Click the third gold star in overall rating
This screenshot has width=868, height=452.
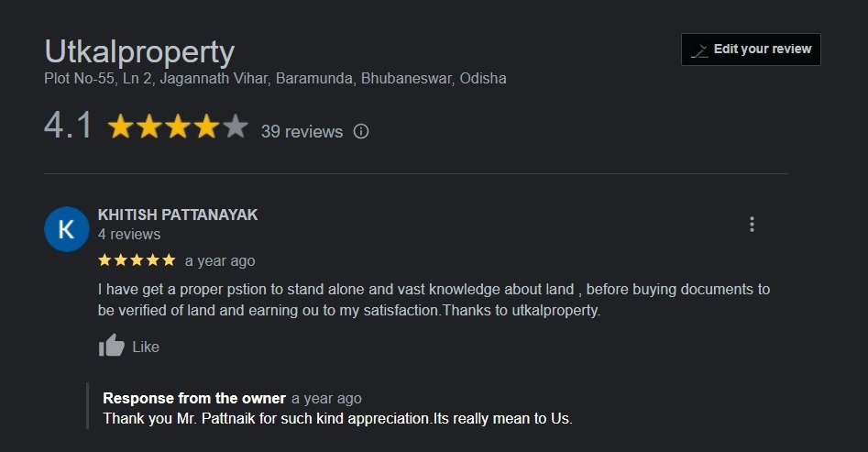point(178,127)
